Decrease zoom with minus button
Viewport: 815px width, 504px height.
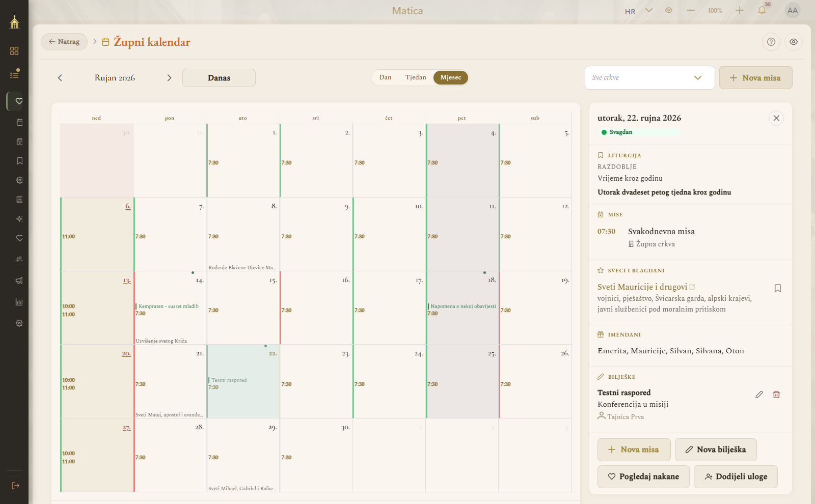691,10
